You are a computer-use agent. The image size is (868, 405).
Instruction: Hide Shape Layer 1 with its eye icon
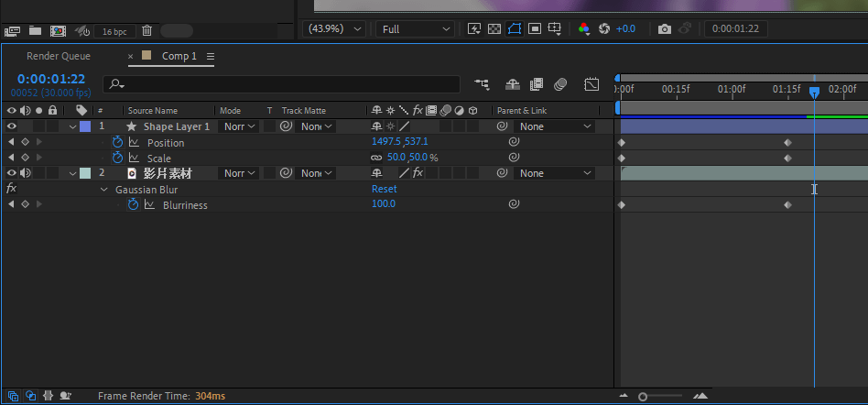(x=12, y=126)
